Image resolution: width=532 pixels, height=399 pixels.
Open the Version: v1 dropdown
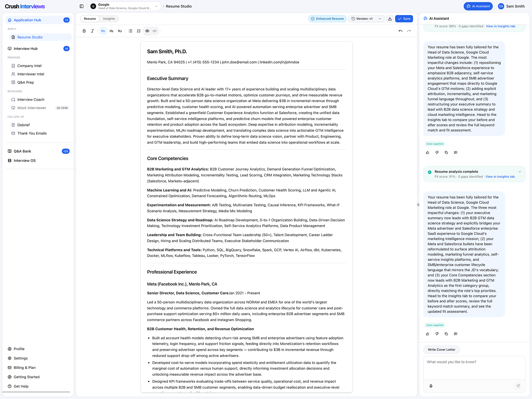366,19
